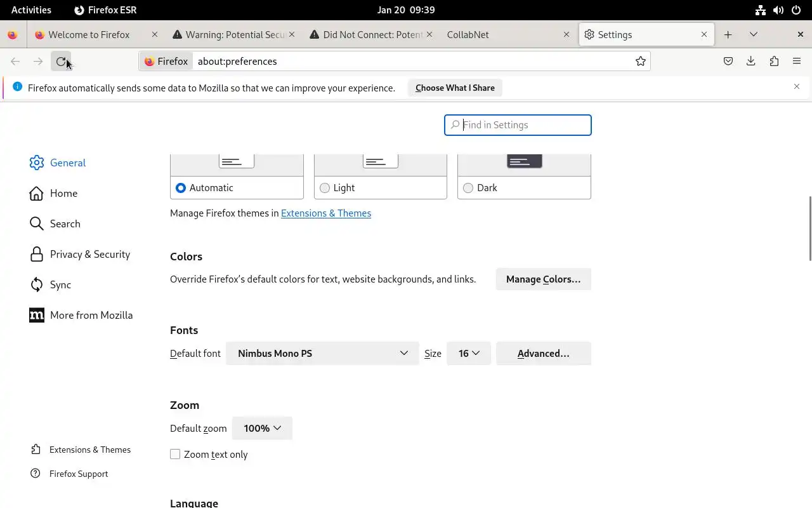Click the Manage Colors button
The width and height of the screenshot is (812, 508).
click(543, 279)
